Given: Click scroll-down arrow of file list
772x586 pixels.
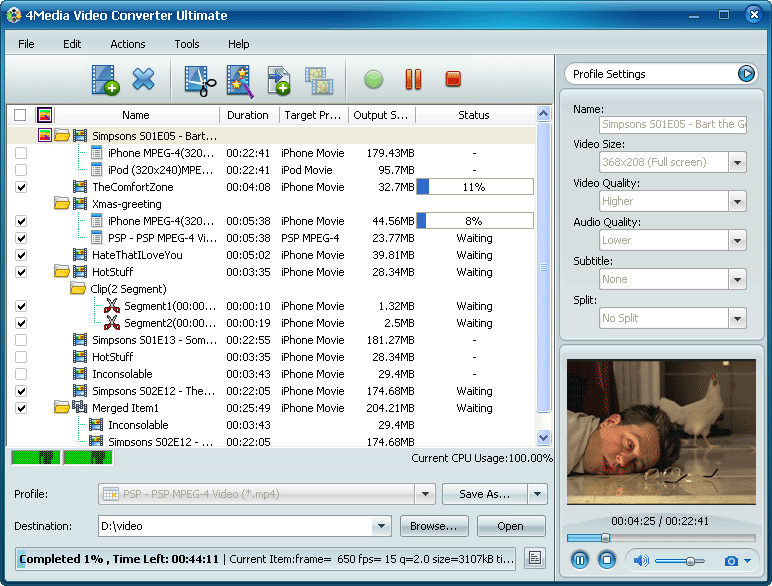Looking at the screenshot, I should click(x=543, y=437).
